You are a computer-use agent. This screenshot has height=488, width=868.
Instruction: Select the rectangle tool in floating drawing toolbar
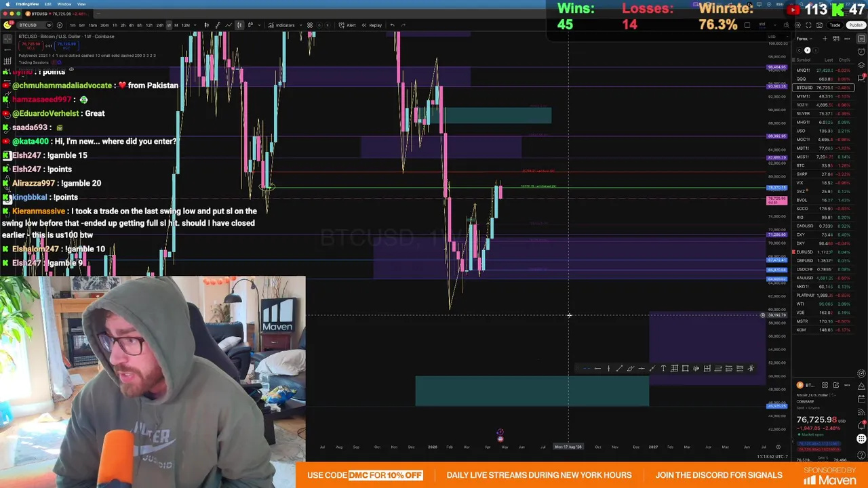point(685,369)
